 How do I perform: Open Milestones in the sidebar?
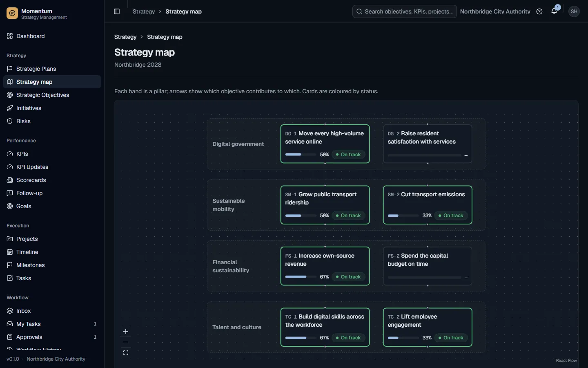point(52,265)
